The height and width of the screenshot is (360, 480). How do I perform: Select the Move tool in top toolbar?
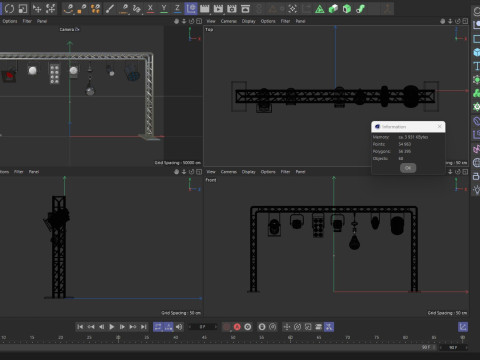click(x=37, y=9)
